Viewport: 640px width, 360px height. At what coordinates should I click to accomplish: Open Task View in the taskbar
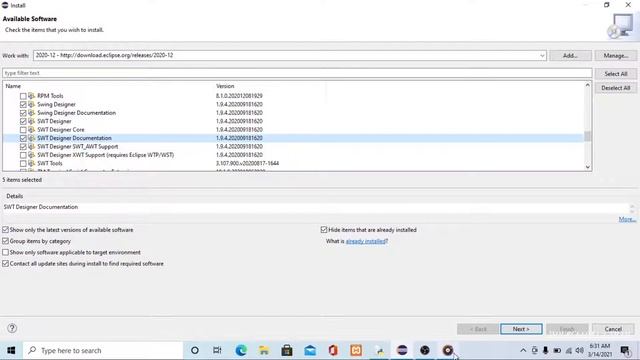217,350
